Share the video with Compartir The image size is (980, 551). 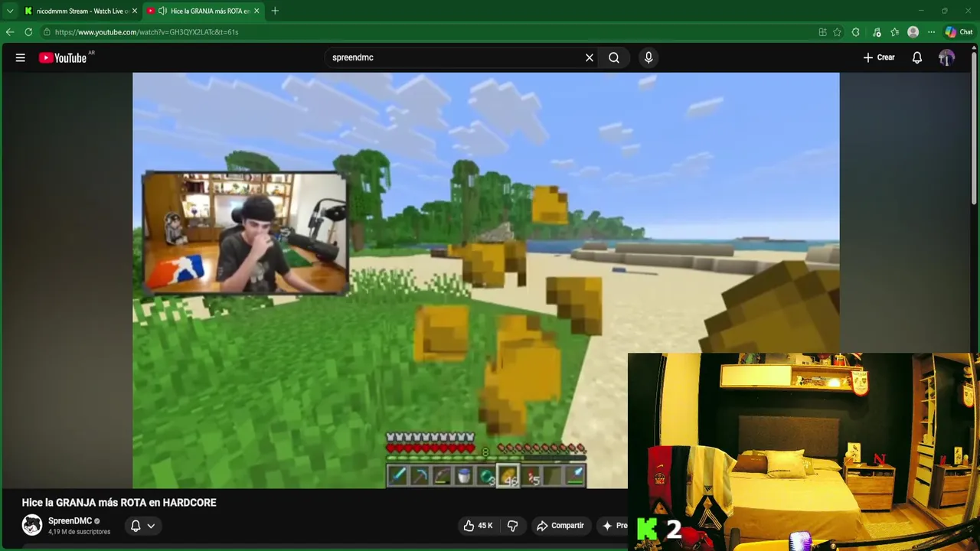[x=560, y=526]
